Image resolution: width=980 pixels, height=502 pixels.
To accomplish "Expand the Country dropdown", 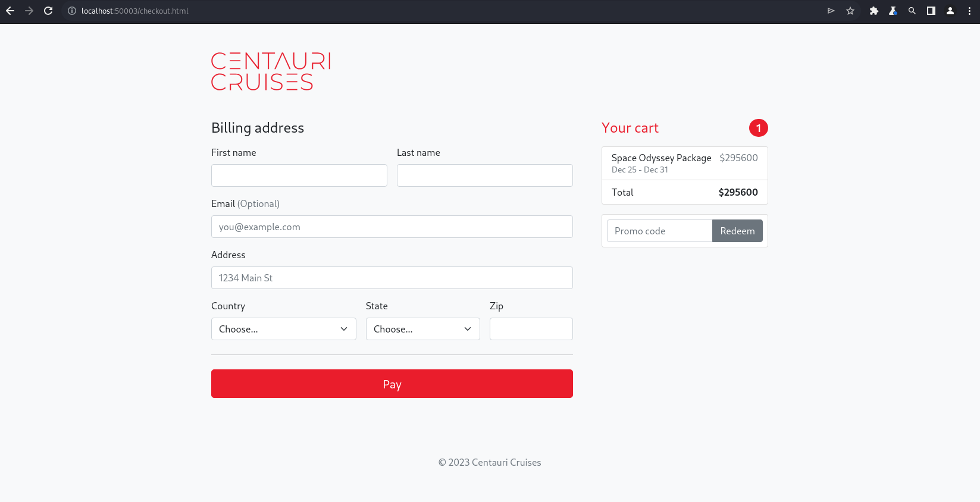I will tap(283, 329).
